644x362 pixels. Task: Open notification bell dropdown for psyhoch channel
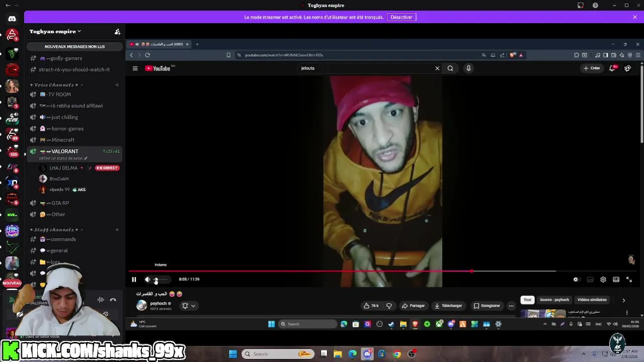[x=189, y=306]
